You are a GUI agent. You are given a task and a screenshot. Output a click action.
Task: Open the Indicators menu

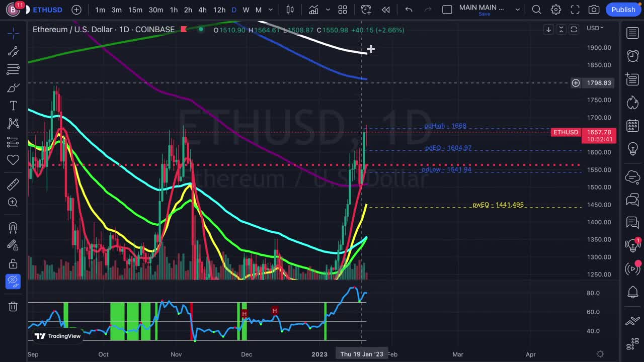click(x=313, y=10)
